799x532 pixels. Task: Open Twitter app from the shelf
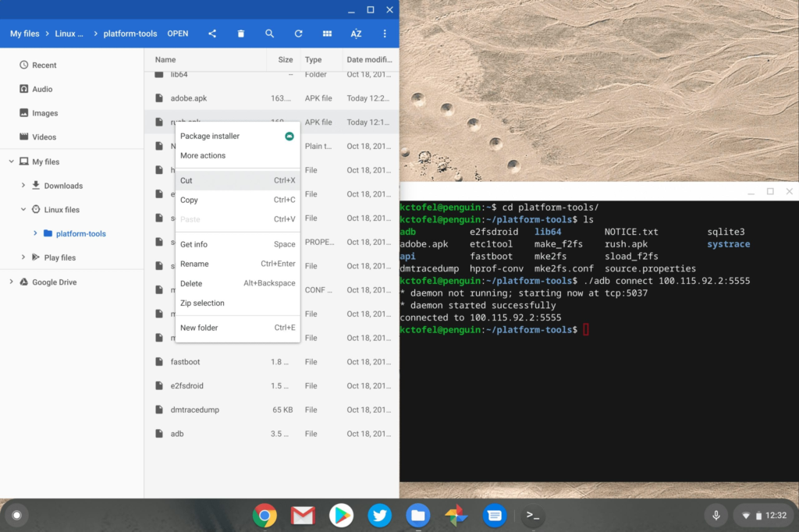[x=380, y=515]
